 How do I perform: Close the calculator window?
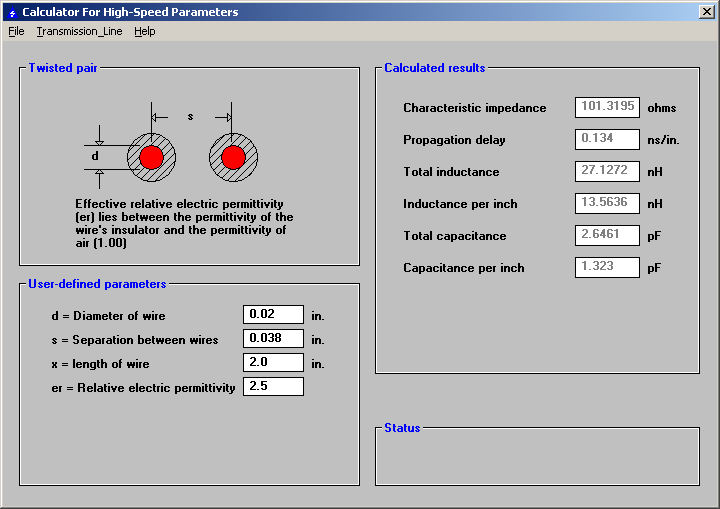pos(705,12)
